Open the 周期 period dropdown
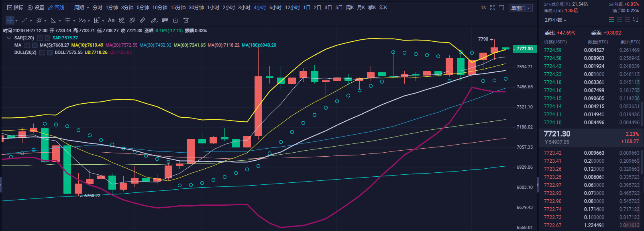This screenshot has width=644, height=231. click(82, 8)
